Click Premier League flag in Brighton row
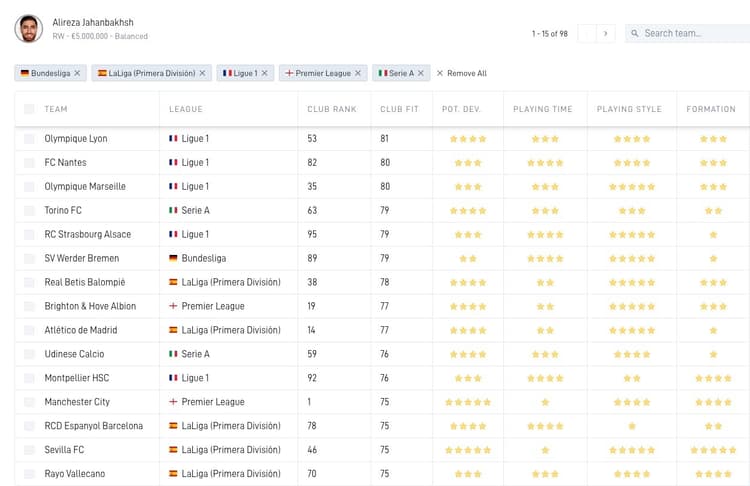 point(173,306)
